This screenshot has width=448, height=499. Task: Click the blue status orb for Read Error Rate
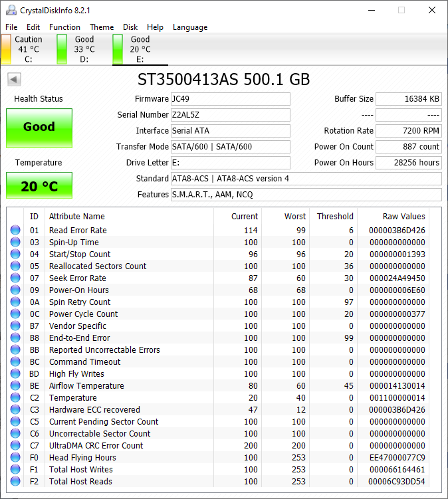15,231
